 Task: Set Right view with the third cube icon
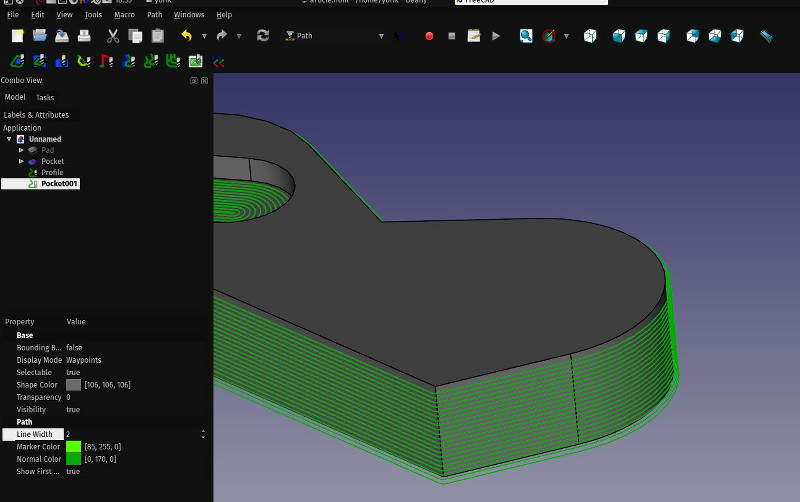pyautogui.click(x=664, y=36)
